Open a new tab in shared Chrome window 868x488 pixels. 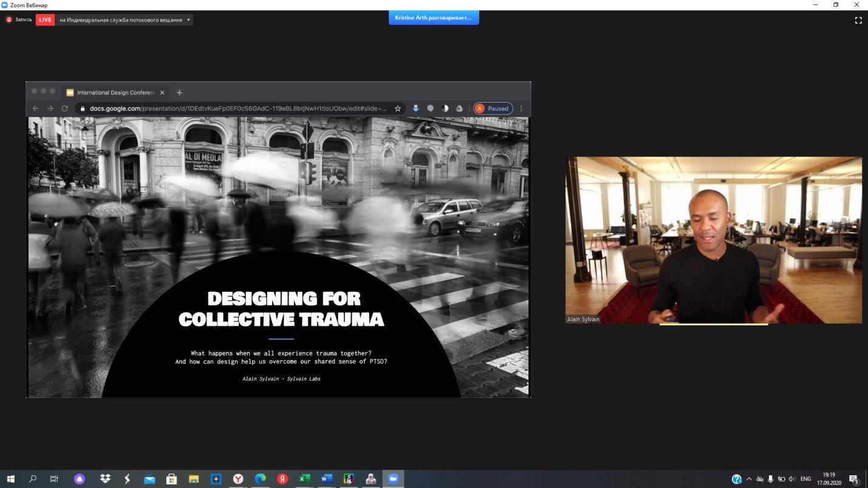coord(179,92)
